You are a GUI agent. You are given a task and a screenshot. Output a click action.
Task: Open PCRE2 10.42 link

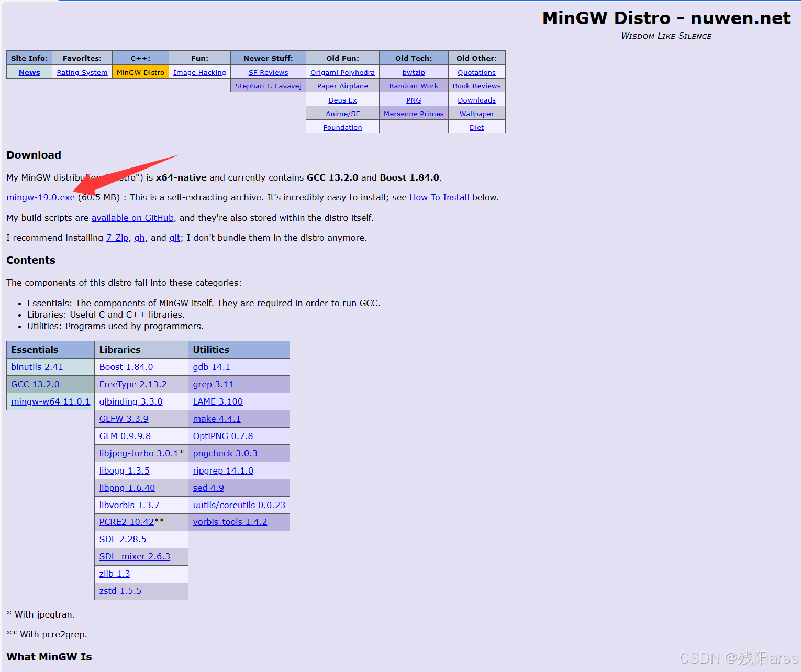(126, 522)
